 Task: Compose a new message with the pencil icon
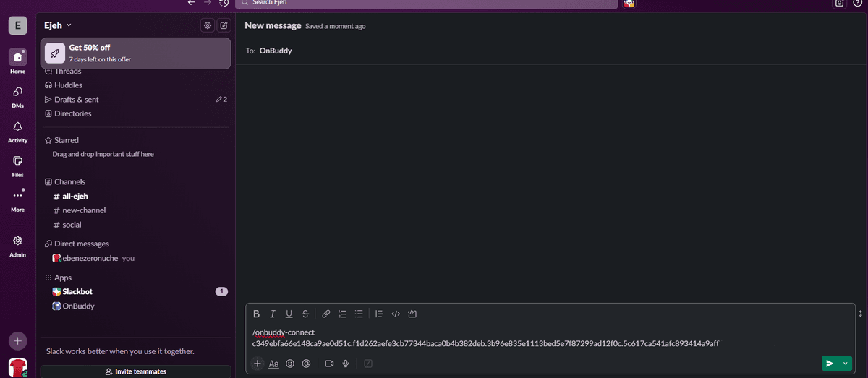pyautogui.click(x=224, y=25)
